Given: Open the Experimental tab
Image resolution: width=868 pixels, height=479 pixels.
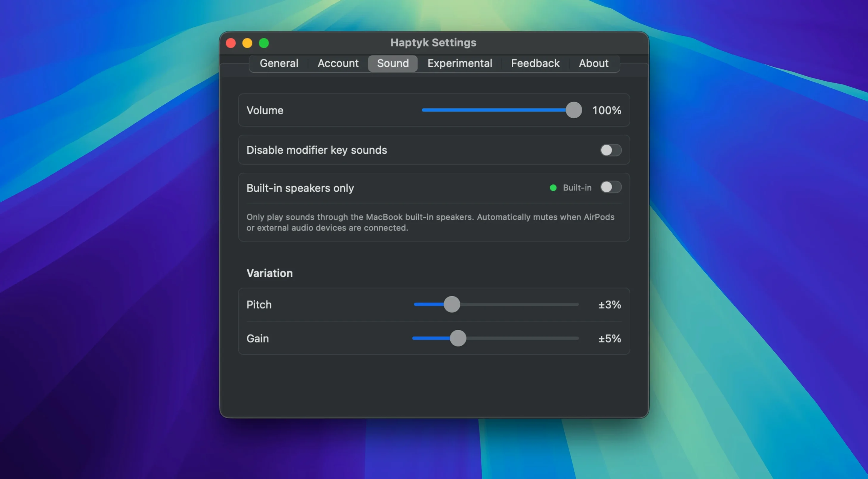Looking at the screenshot, I should 460,63.
